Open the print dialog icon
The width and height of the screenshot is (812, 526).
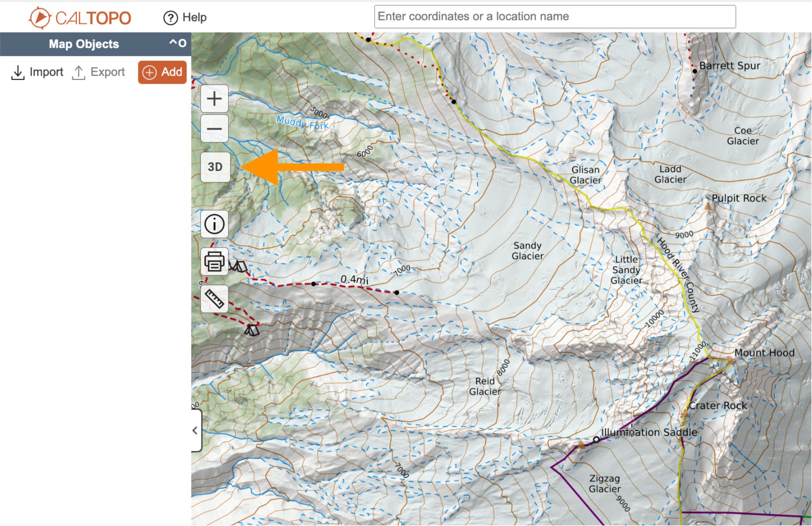214,261
